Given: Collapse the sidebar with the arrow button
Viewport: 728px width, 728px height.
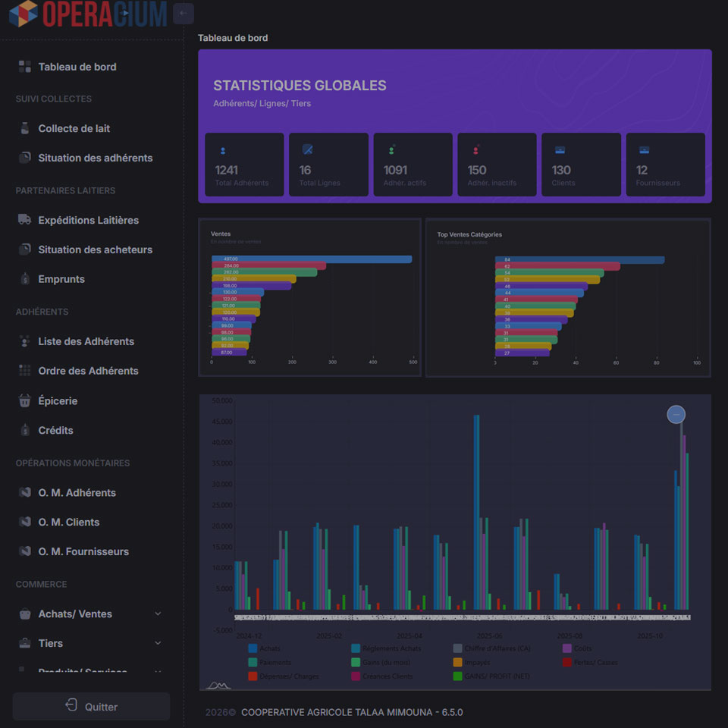Looking at the screenshot, I should click(x=183, y=14).
